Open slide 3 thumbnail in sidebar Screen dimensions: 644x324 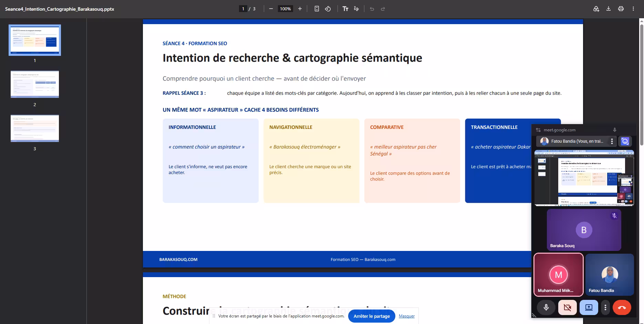(35, 128)
